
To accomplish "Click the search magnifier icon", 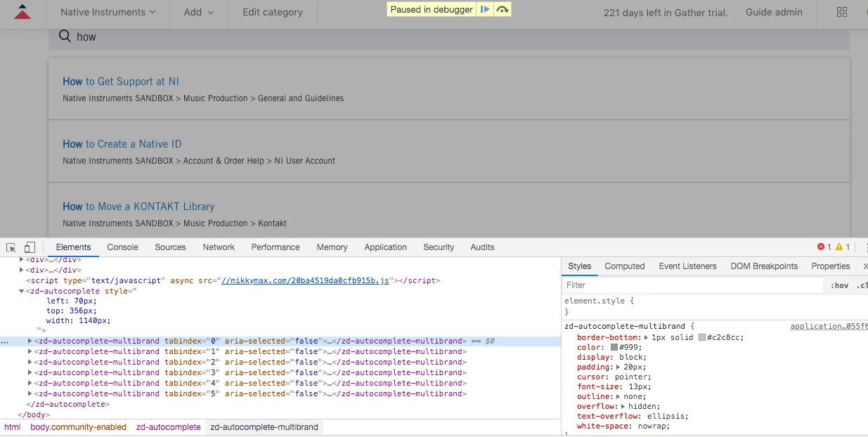I will [x=65, y=37].
